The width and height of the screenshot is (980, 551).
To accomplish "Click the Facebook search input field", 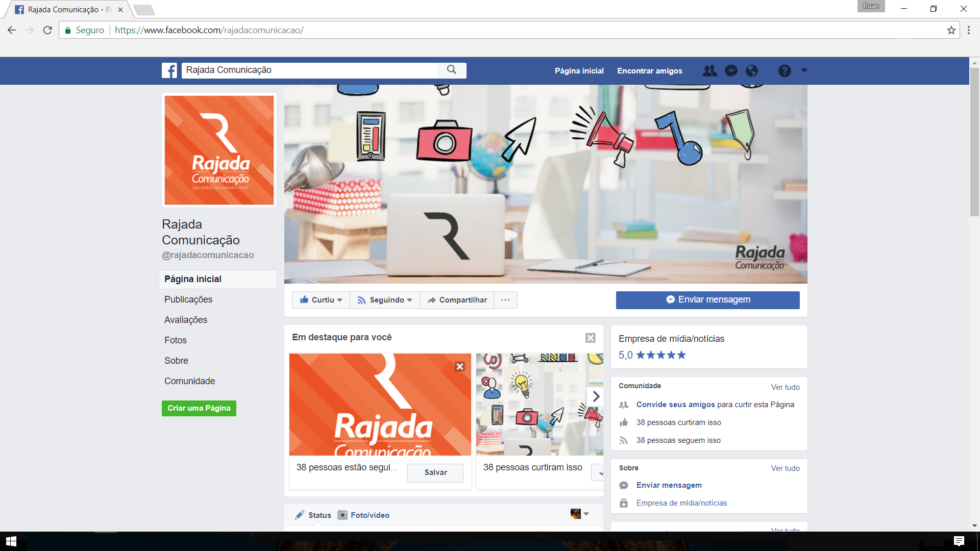I will (x=309, y=70).
